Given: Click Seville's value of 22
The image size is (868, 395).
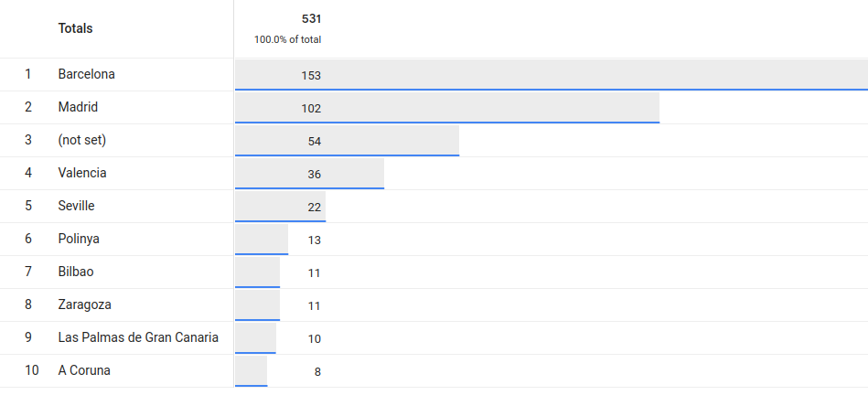Looking at the screenshot, I should coord(315,208).
